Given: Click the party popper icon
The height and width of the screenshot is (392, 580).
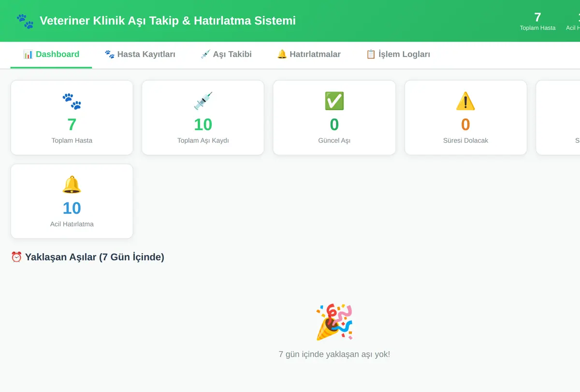Looking at the screenshot, I should pyautogui.click(x=334, y=321).
